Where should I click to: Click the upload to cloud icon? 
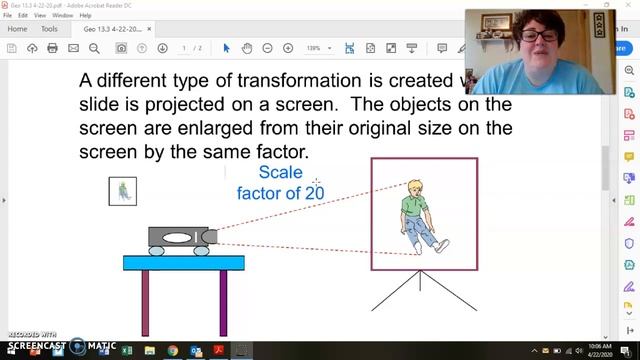[32, 48]
